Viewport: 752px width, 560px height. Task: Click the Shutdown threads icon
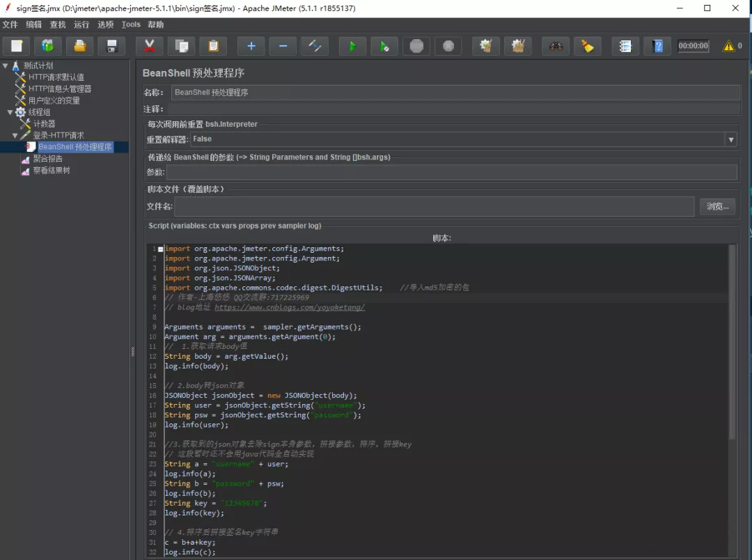click(448, 46)
